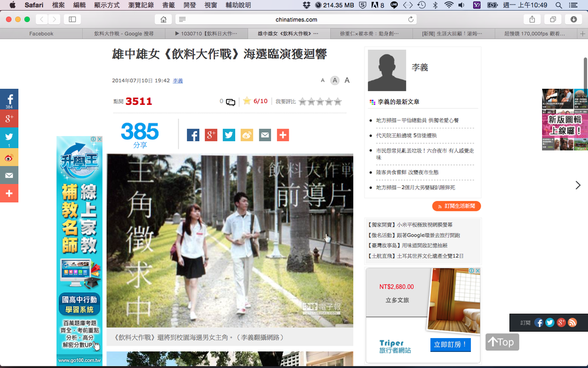This screenshot has width=588, height=368.
Task: Show Safari sidebar toggle button
Action: (72, 19)
